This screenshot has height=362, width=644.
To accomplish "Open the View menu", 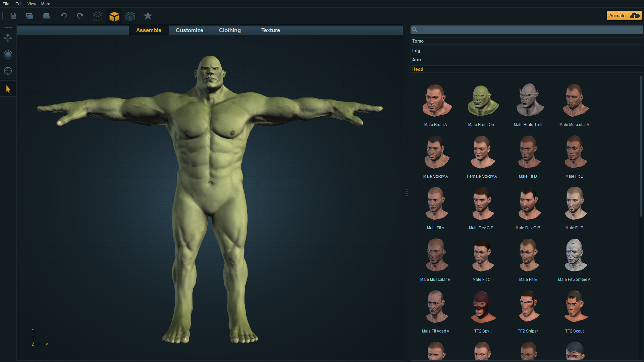I will [32, 4].
